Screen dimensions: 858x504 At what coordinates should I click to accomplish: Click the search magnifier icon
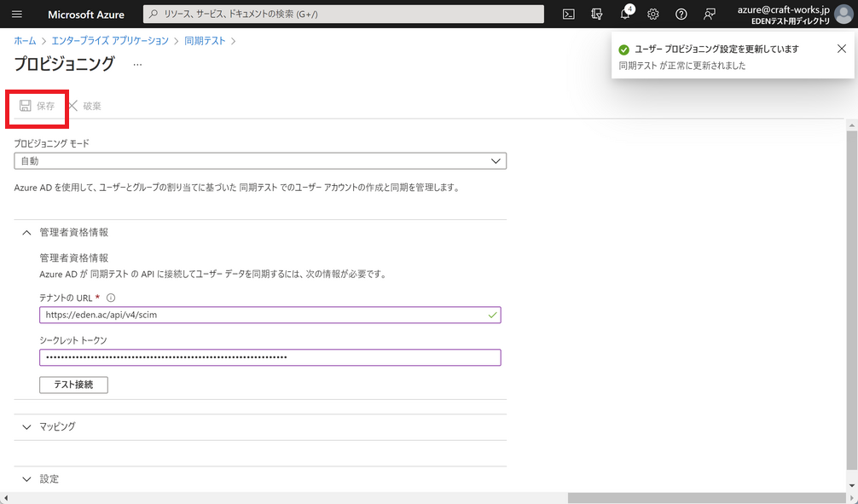pyautogui.click(x=154, y=14)
